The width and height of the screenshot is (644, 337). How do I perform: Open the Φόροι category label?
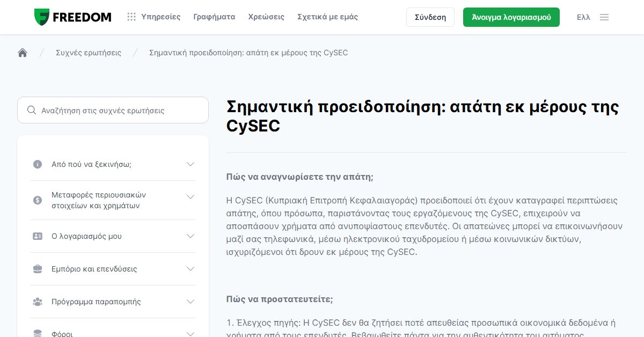pos(62,334)
